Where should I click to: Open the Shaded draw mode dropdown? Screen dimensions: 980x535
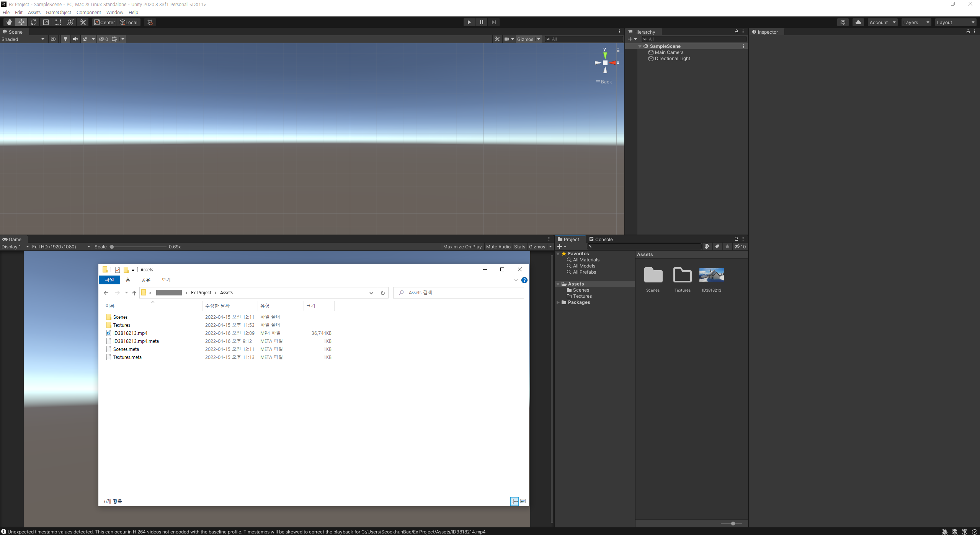(x=23, y=39)
